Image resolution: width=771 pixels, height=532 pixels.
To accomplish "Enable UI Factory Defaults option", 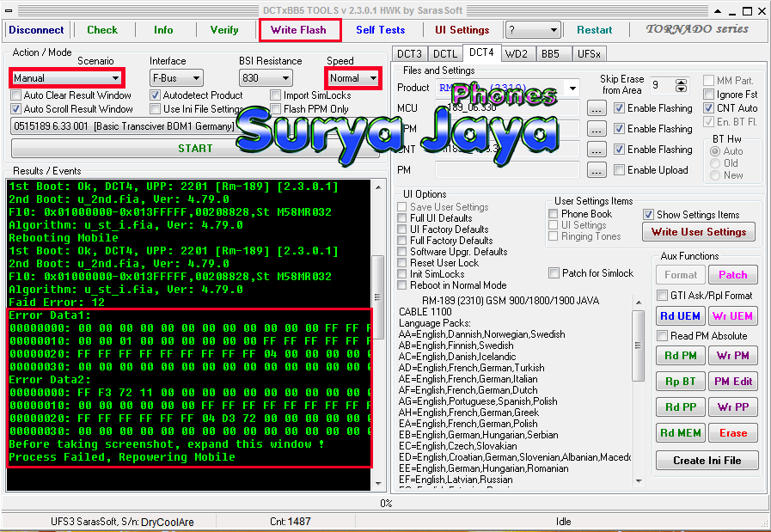I will click(x=402, y=229).
